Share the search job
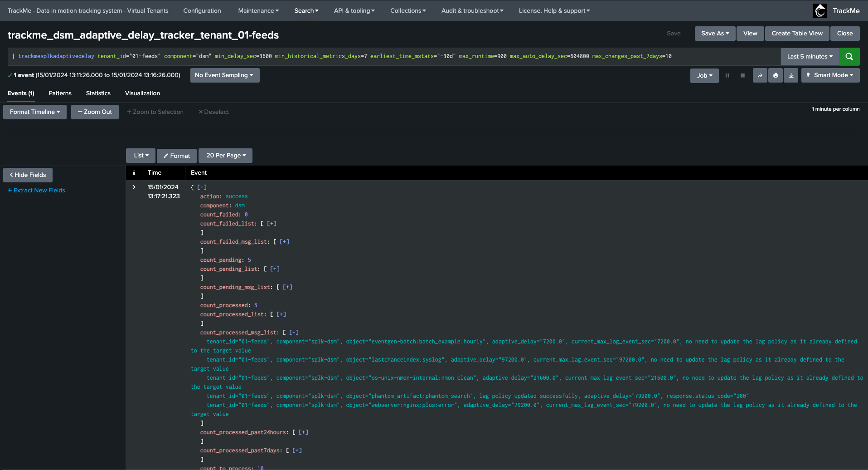 click(760, 75)
